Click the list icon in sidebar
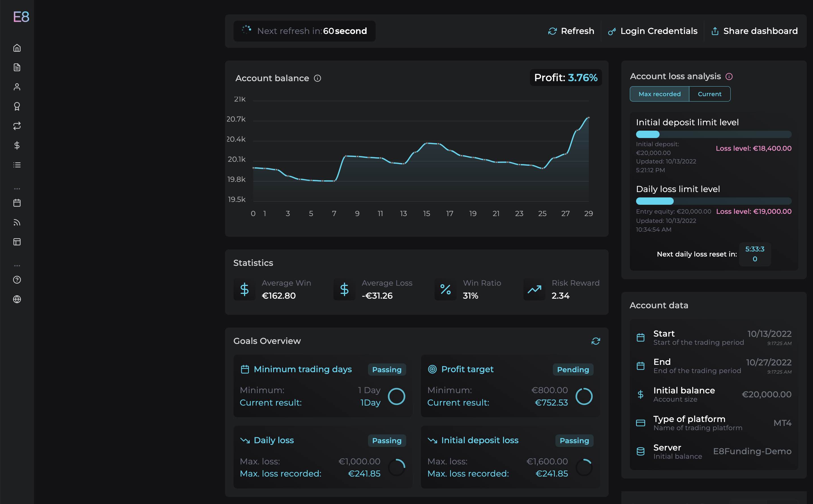Screen dimensions: 813x504 click(x=17, y=165)
